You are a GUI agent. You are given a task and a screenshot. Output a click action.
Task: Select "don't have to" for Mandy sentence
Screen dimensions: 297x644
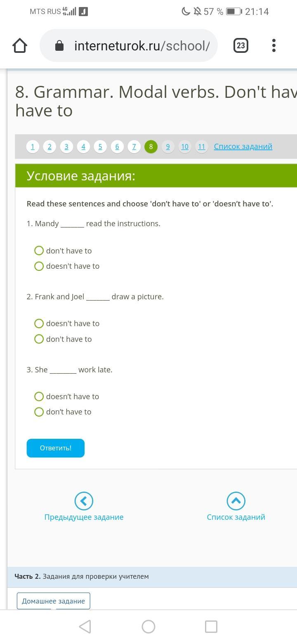pos(39,251)
